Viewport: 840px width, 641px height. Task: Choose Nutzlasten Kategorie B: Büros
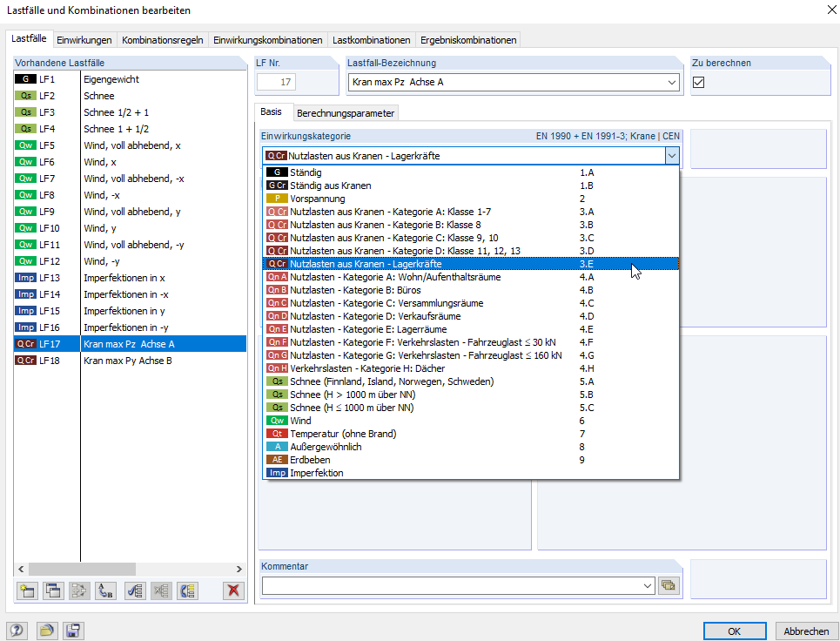[471, 290]
